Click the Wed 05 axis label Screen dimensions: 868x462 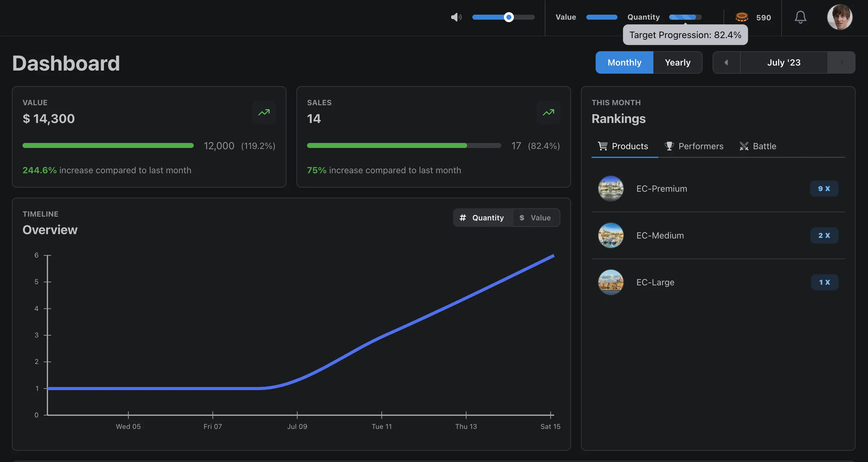(x=128, y=427)
